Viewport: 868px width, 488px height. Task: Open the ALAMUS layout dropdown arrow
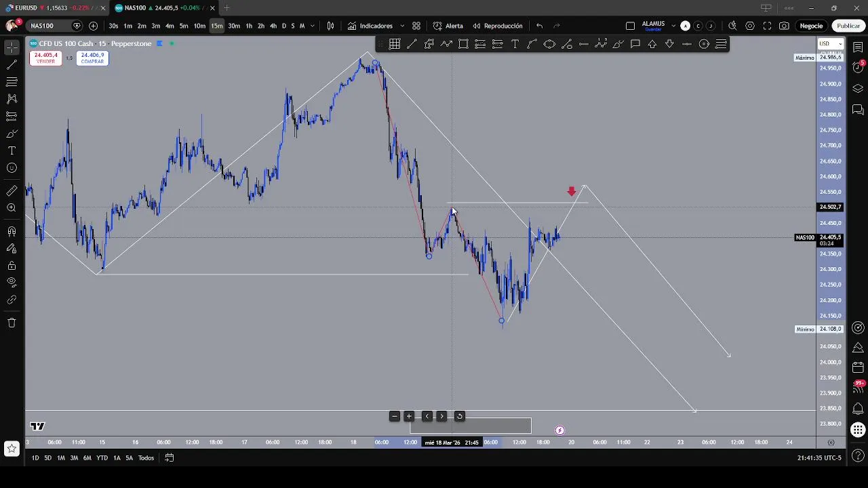[673, 26]
